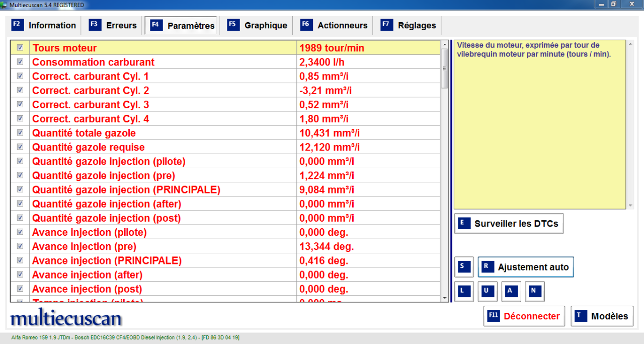
Task: Click the L shortcut button
Action: click(x=464, y=291)
